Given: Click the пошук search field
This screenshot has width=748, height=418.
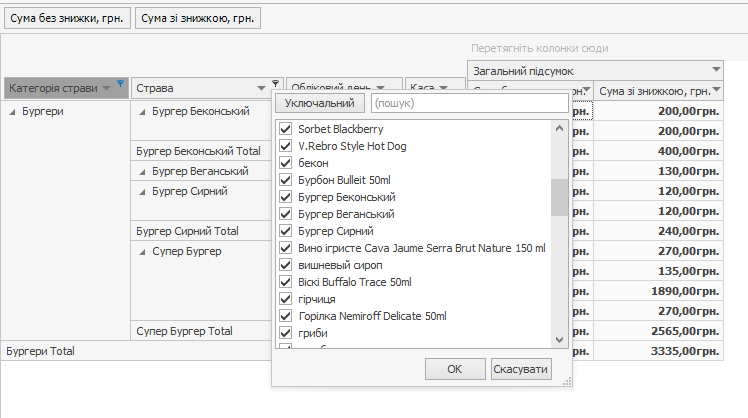Looking at the screenshot, I should tap(468, 103).
